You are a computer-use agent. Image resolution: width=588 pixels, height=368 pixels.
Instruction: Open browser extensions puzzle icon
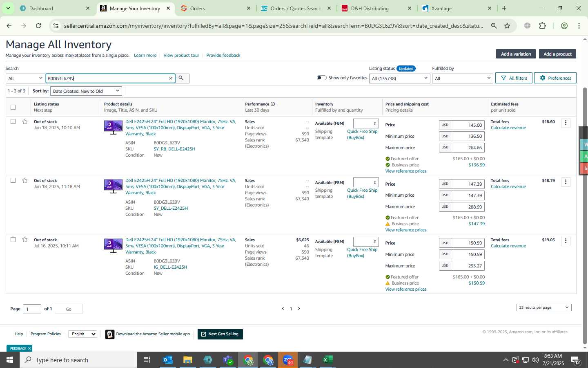tap(542, 26)
